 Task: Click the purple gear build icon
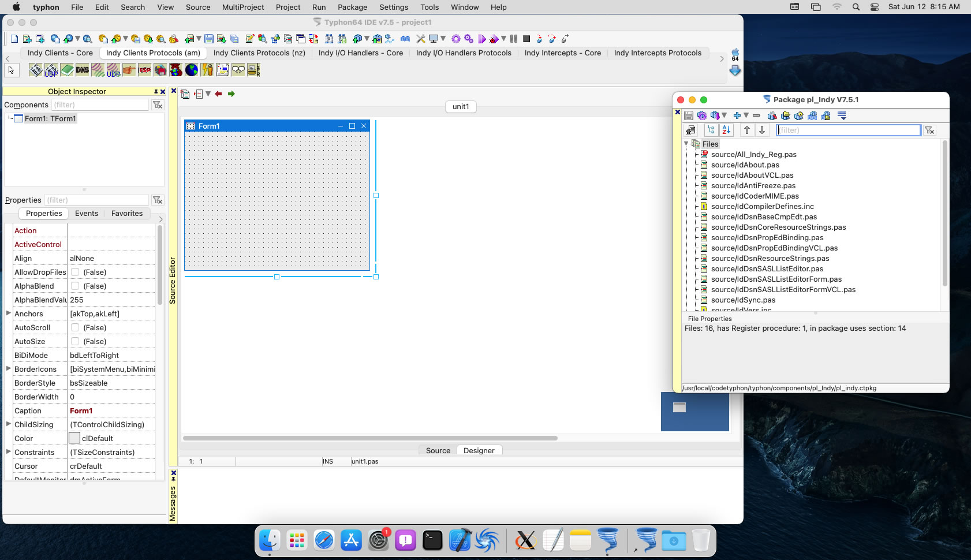click(x=456, y=39)
